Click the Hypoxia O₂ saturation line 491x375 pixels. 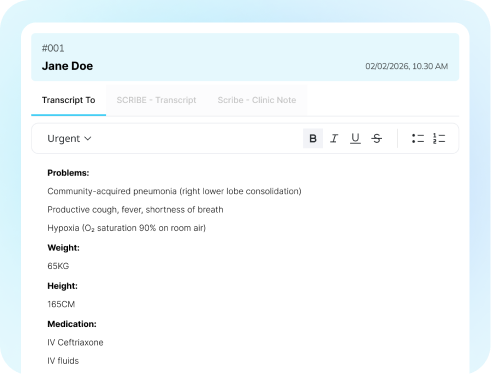[127, 228]
